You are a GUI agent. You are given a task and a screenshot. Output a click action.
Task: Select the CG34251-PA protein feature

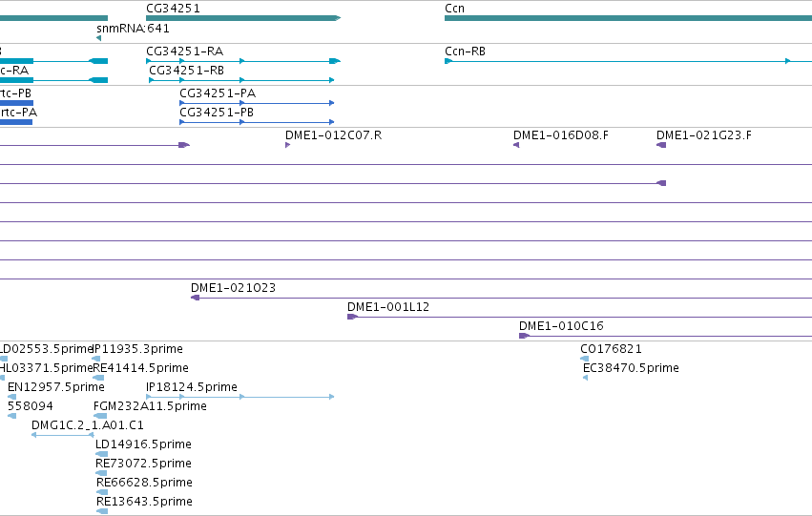point(257,103)
